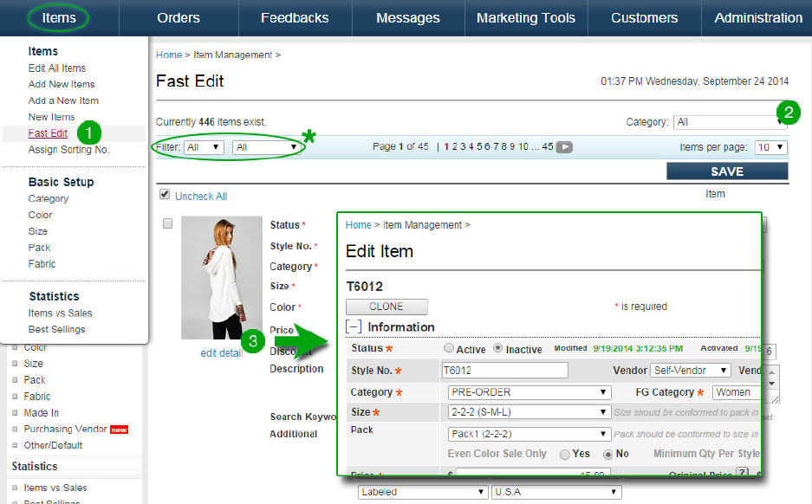Open Fabric in left sidebar list
This screenshot has height=504, width=812.
(x=37, y=397)
